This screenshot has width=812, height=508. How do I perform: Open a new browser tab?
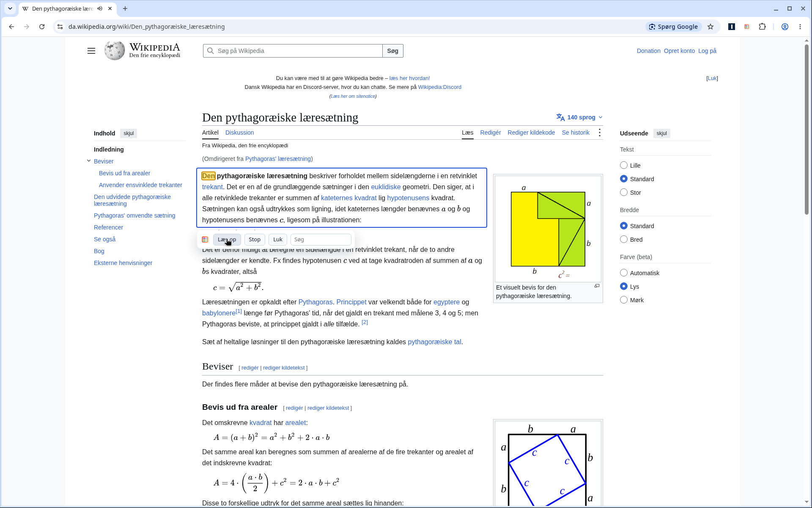click(x=125, y=8)
